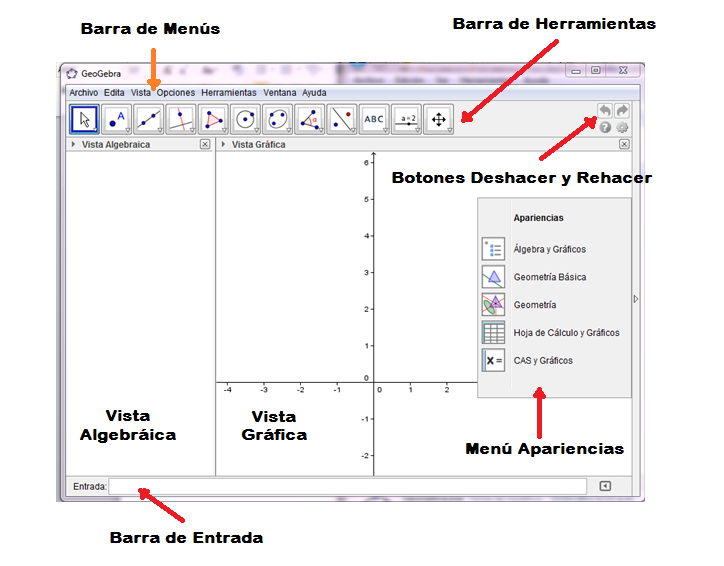The width and height of the screenshot is (724, 566).
Task: Expand the Vista Gráfica style bar triangle
Action: pos(223,145)
